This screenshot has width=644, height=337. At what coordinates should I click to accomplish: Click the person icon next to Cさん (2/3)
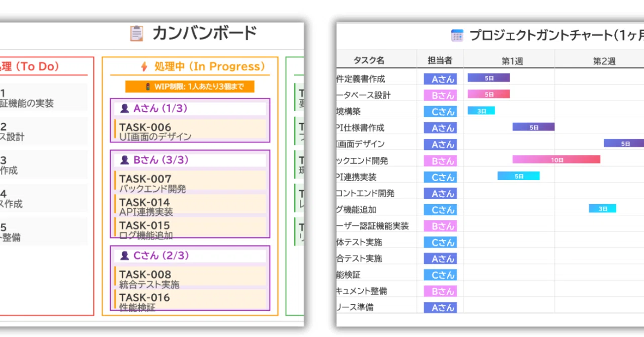tap(124, 256)
